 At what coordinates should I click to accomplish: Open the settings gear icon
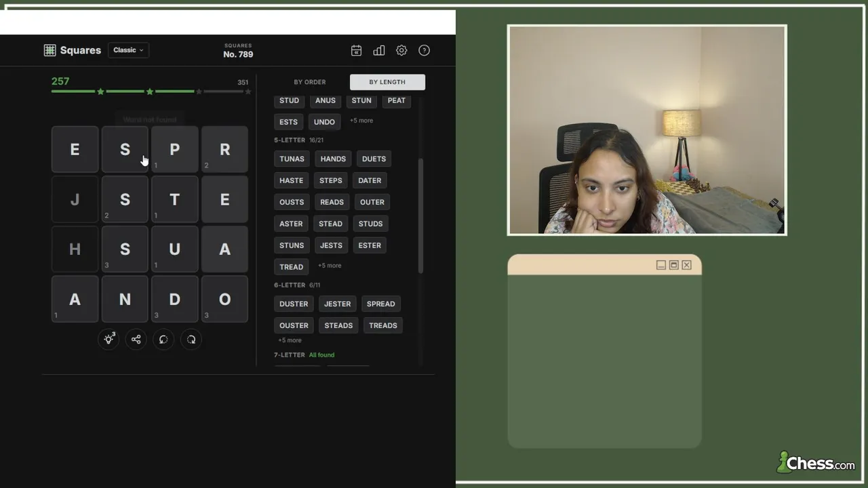(x=401, y=50)
